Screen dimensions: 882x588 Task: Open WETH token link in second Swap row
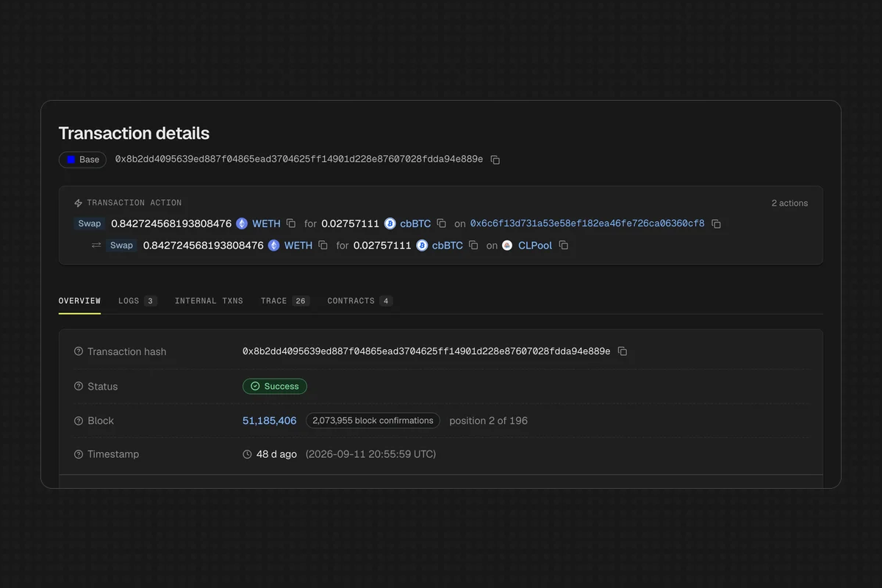(299, 245)
